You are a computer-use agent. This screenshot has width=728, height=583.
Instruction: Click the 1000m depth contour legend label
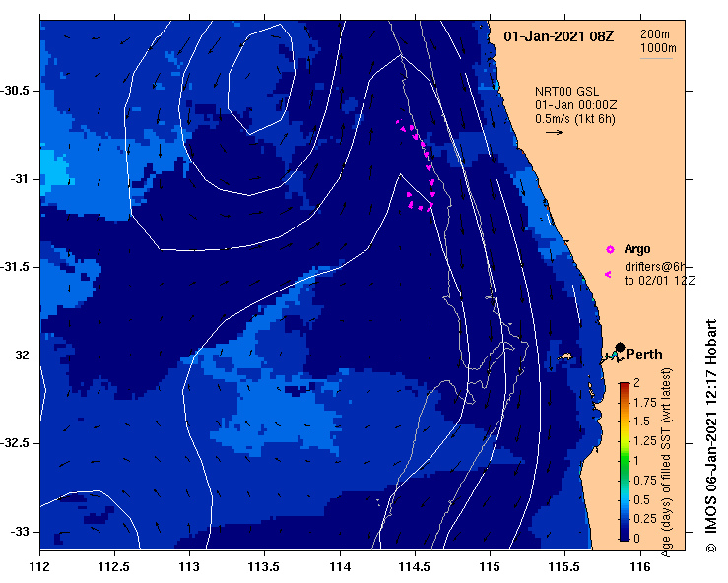658,48
